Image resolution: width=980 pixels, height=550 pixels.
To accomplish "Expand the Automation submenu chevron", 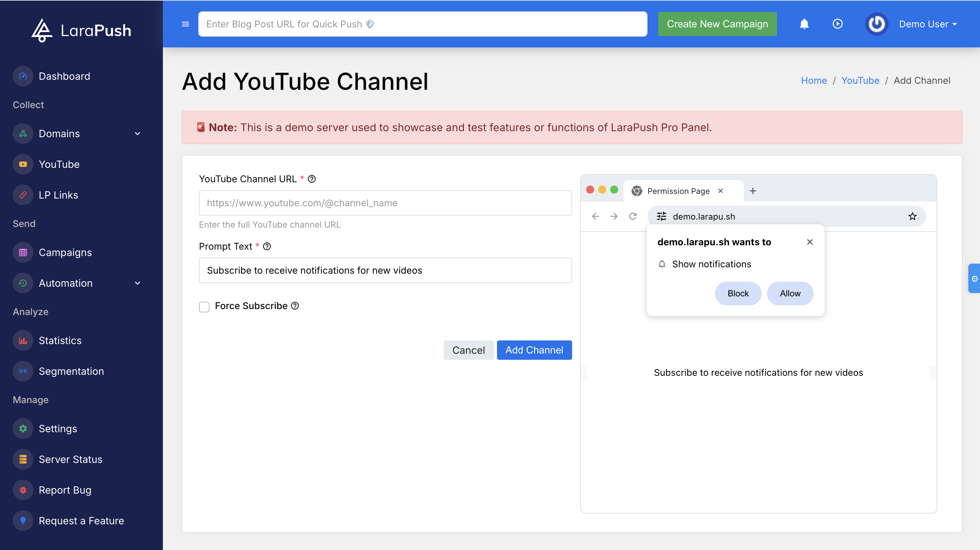I will pos(138,283).
